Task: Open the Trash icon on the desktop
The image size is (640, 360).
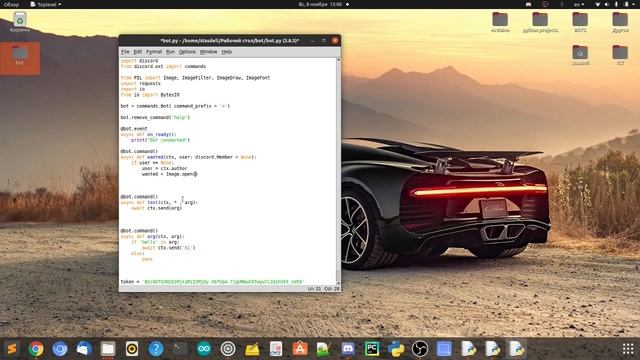Action: (x=20, y=22)
